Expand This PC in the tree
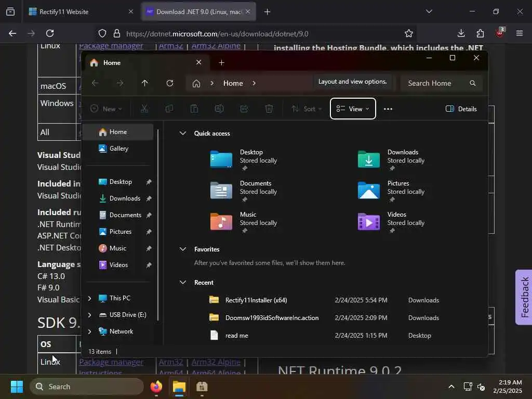This screenshot has width=532, height=399. 89,298
